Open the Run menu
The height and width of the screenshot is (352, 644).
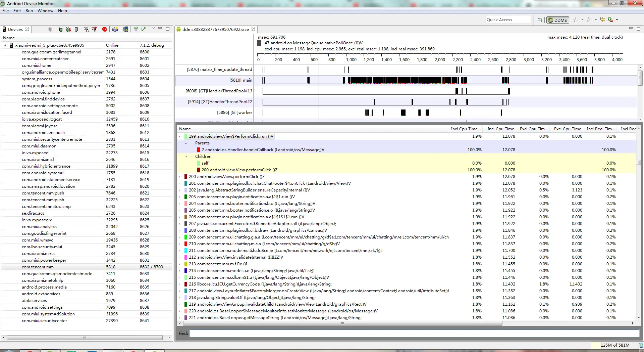point(29,11)
